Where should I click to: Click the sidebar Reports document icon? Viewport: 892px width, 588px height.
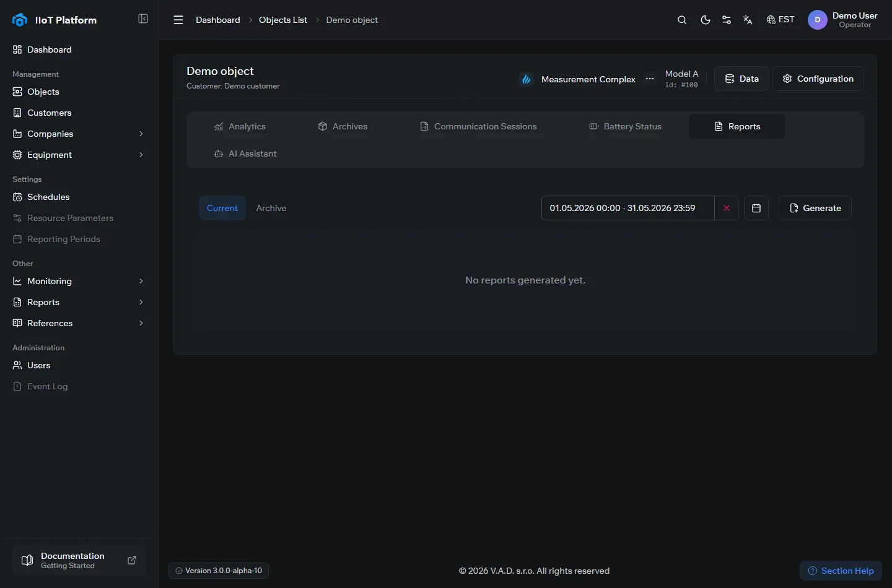point(17,302)
